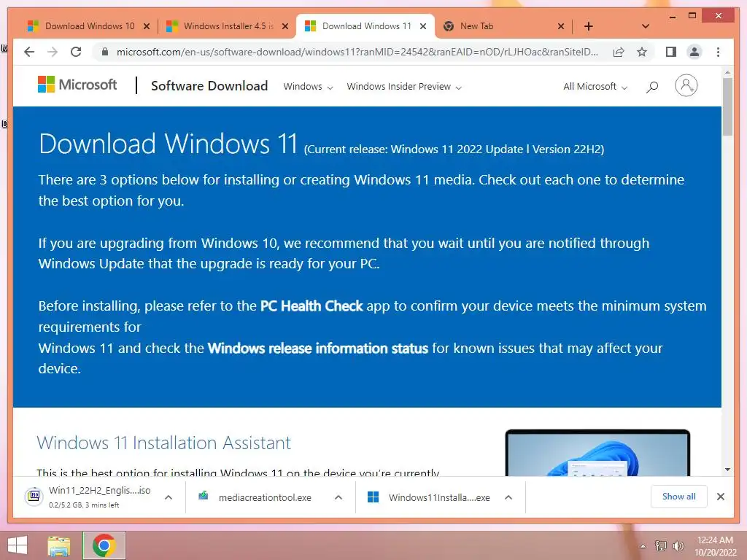Click Show all downloads button
This screenshot has width=747, height=560.
(678, 497)
